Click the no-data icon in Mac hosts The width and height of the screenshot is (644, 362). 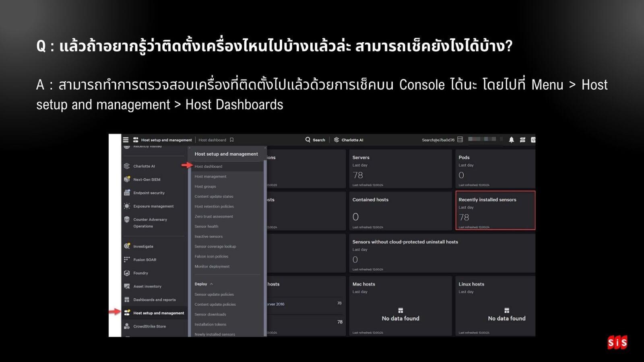[x=400, y=311]
